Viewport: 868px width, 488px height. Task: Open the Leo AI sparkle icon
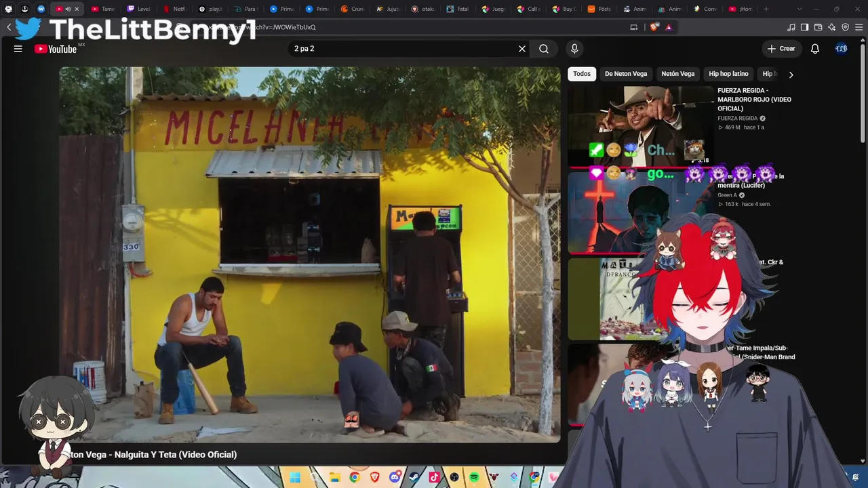(832, 27)
